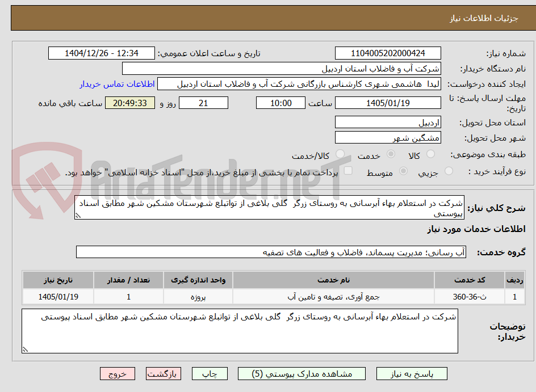Click the تاریخ نیاز column header
536x392 pixels.
(x=58, y=280)
